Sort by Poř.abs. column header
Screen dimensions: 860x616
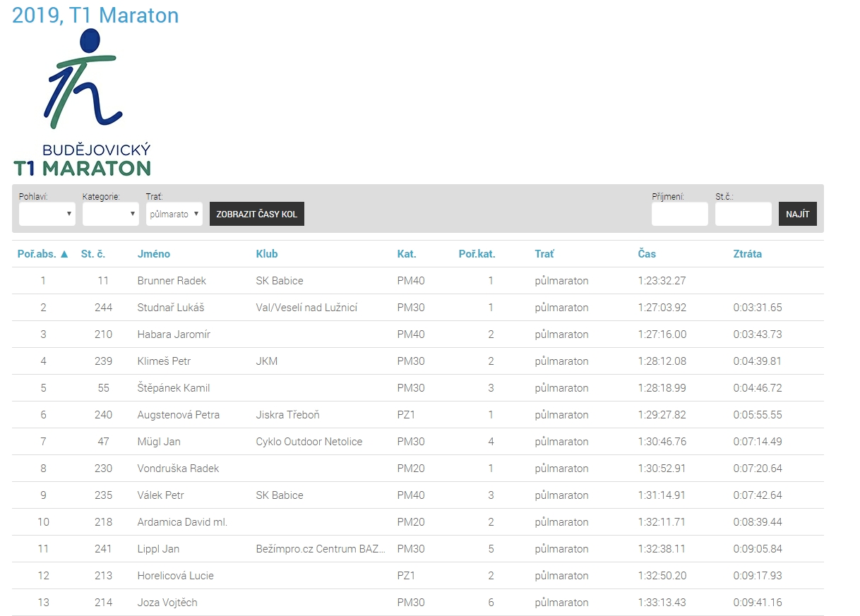click(x=43, y=254)
